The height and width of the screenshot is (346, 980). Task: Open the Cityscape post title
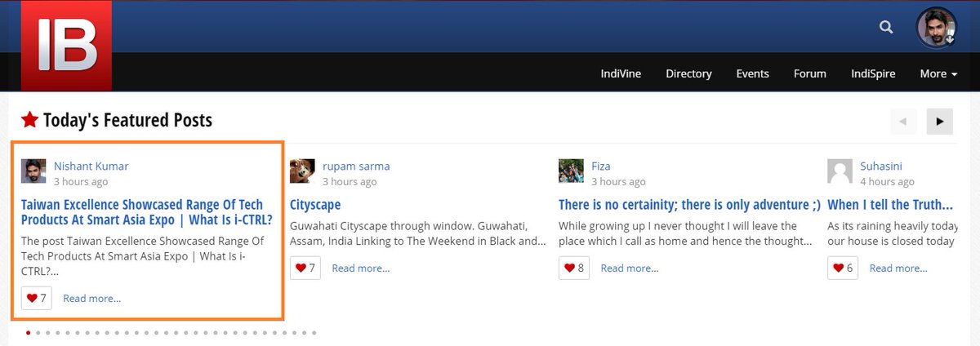(x=315, y=204)
